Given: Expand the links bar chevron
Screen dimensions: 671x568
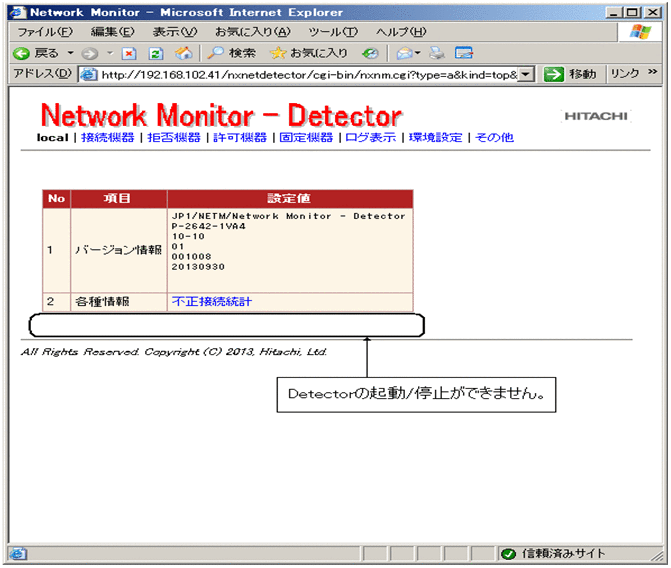Looking at the screenshot, I should point(652,72).
